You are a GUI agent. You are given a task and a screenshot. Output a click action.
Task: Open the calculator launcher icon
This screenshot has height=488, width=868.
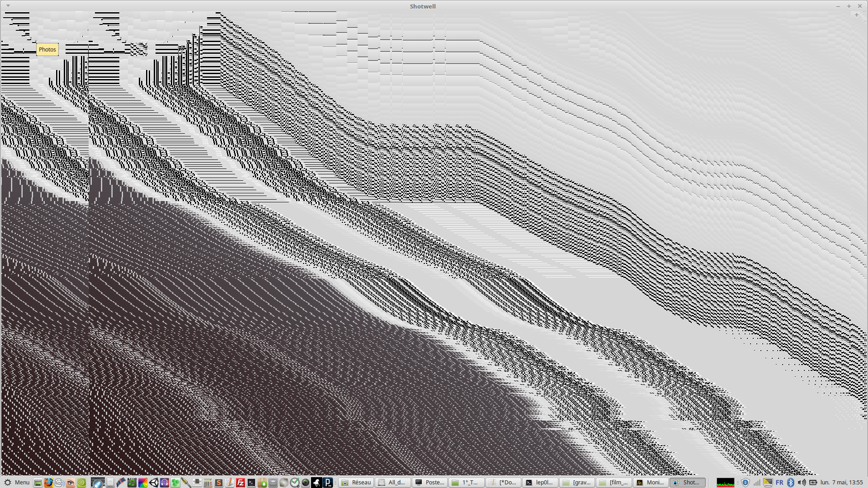tap(208, 483)
